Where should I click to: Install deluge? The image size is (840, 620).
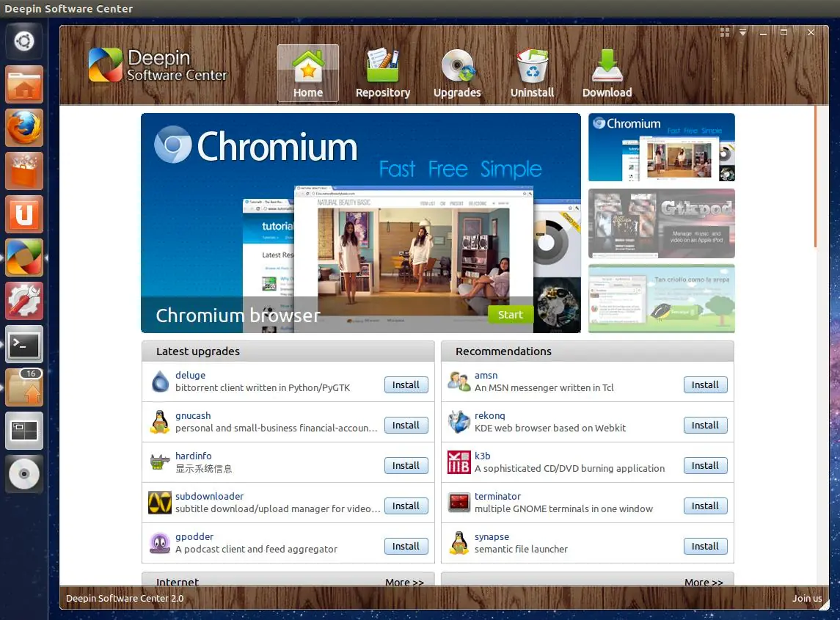406,384
